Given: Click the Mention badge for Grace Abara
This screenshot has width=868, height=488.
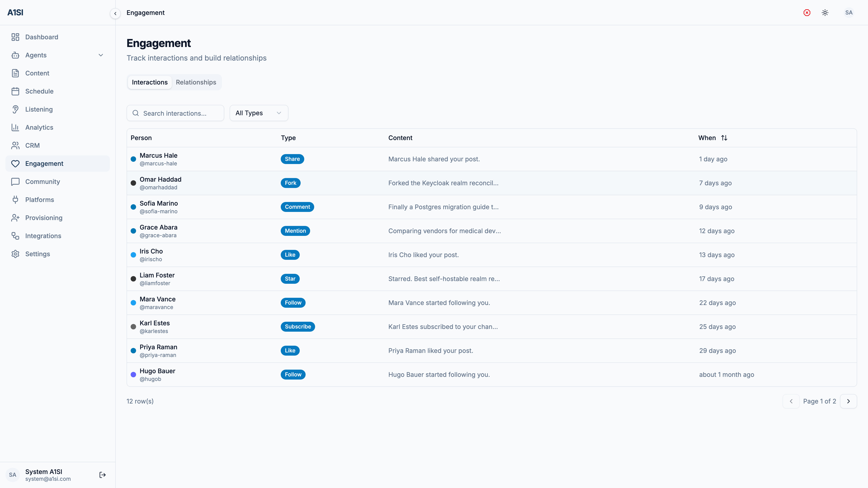Looking at the screenshot, I should click(x=295, y=231).
